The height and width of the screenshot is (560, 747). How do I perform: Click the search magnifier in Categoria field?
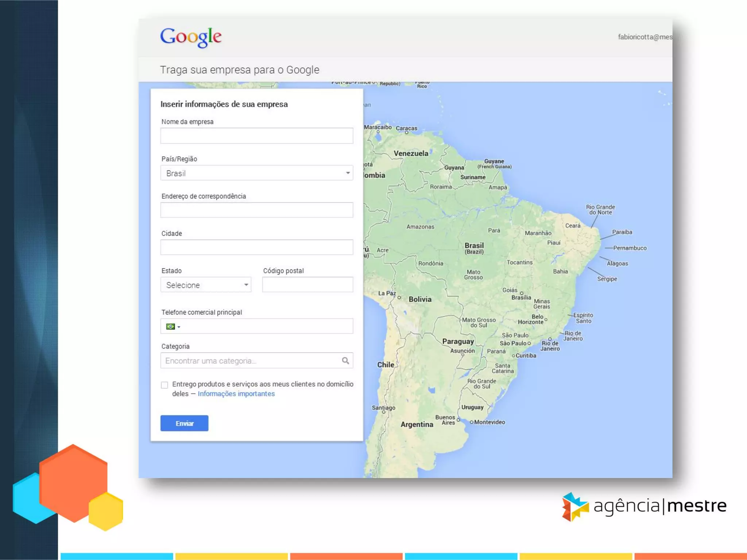click(345, 361)
